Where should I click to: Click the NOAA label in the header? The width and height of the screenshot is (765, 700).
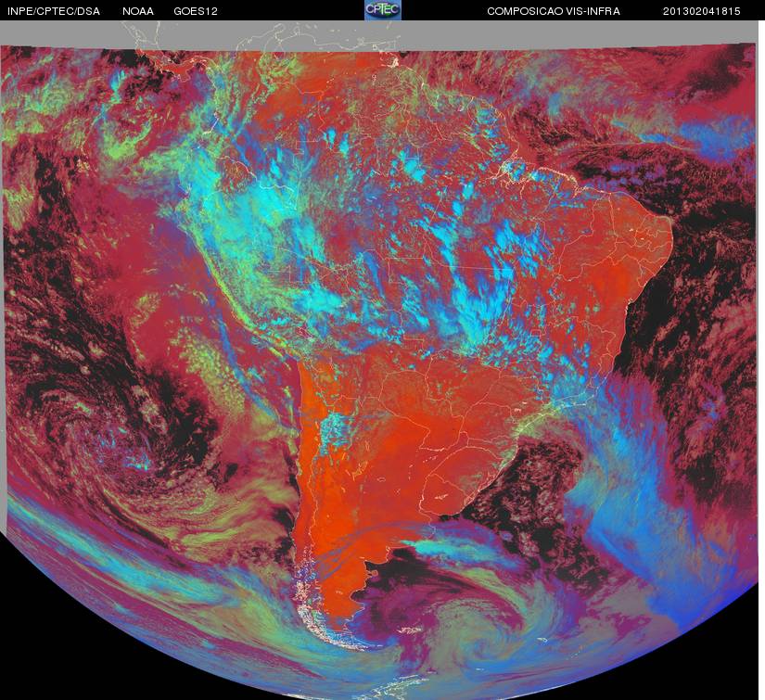138,11
